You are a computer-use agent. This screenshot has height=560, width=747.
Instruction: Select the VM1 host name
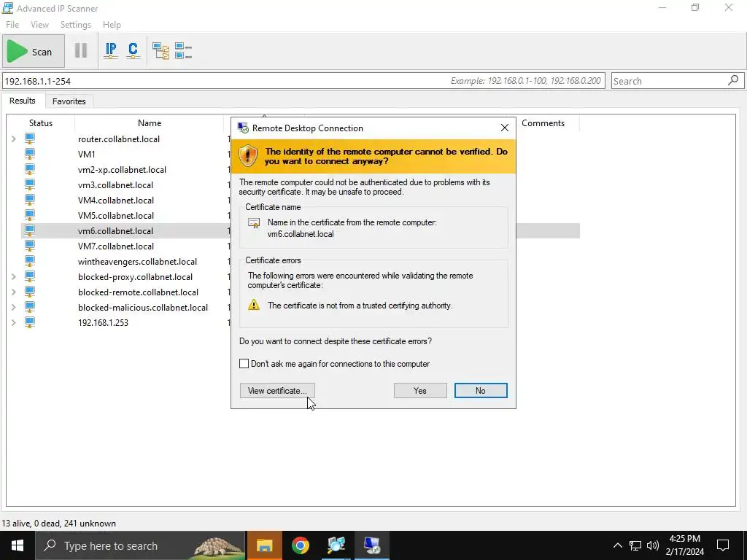87,155
